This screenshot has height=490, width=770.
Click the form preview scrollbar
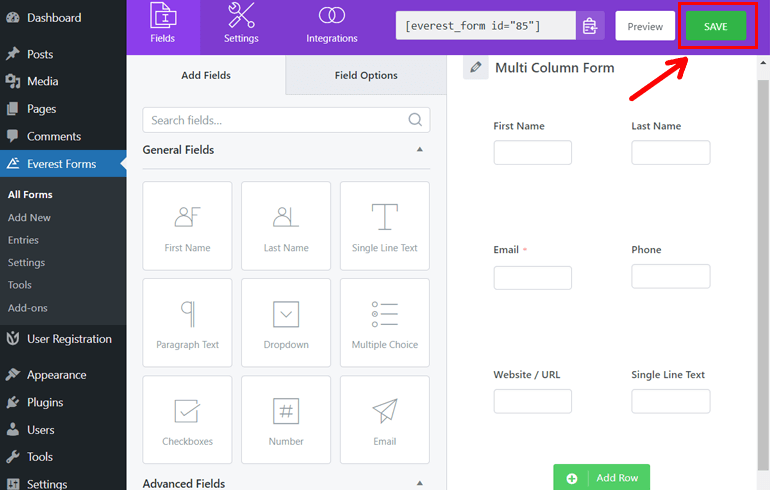(x=763, y=275)
